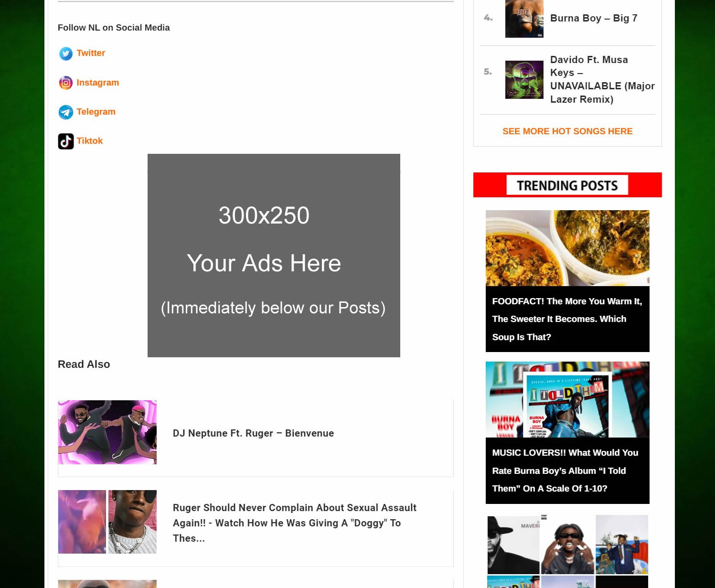
Task: Open the soup bowls trending post image
Action: [567, 248]
